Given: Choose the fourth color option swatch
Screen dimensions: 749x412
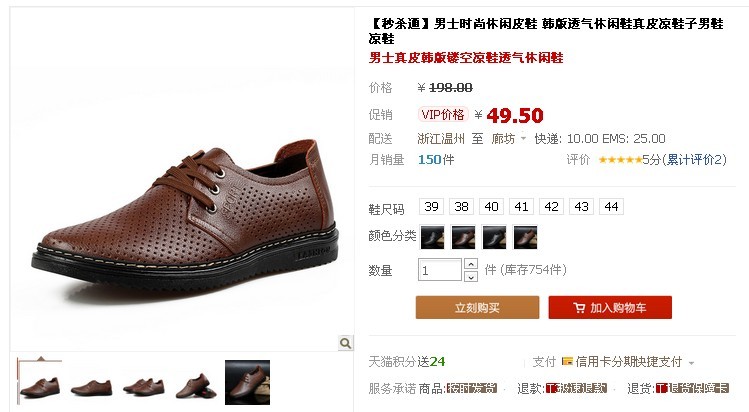Looking at the screenshot, I should tap(525, 237).
